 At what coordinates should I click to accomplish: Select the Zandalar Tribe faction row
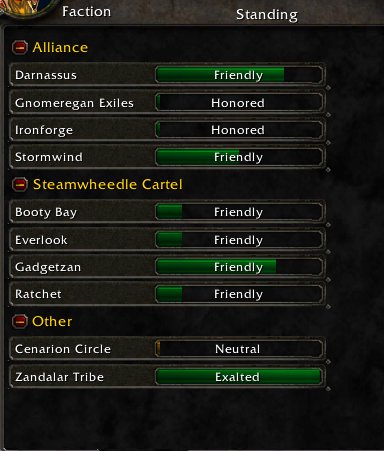pos(168,377)
